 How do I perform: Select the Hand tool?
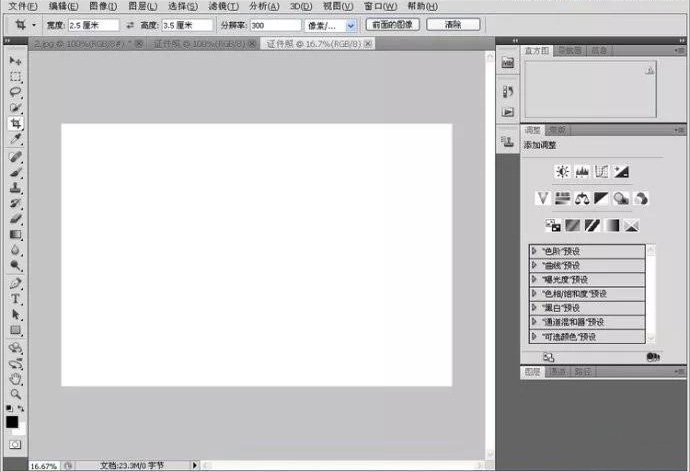coord(15,379)
